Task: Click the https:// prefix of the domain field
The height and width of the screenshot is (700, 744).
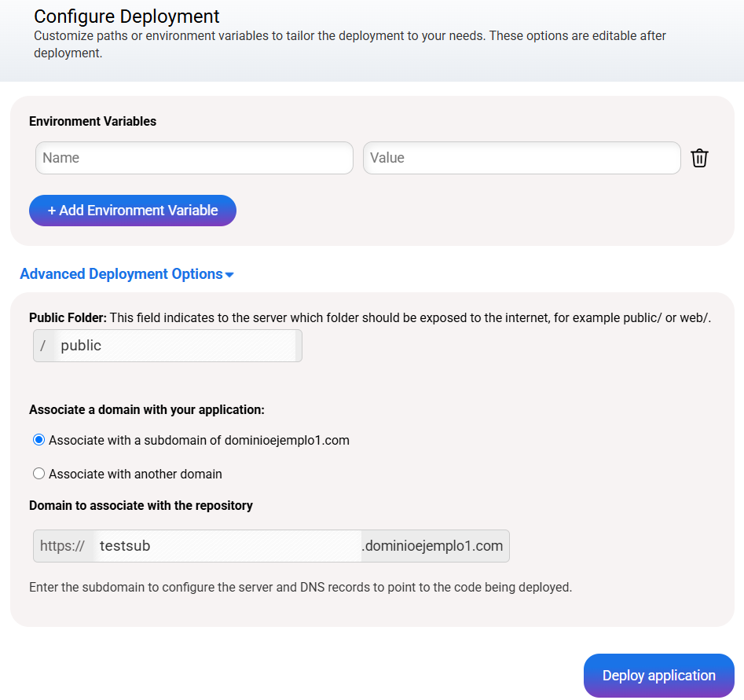Action: click(x=62, y=546)
